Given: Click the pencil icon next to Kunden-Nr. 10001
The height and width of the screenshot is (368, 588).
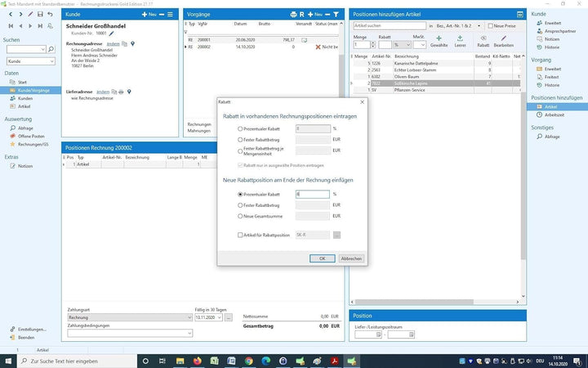Looking at the screenshot, I should pyautogui.click(x=112, y=34).
